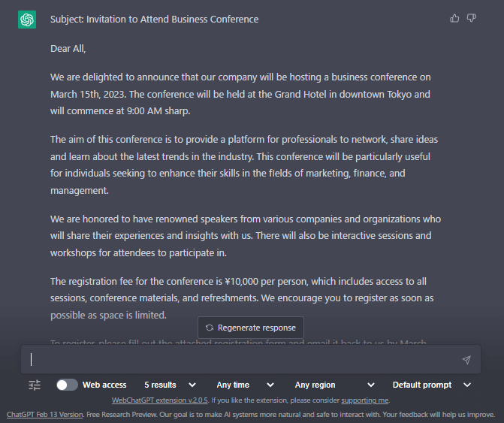Click the Subject line of the response

coord(154,20)
